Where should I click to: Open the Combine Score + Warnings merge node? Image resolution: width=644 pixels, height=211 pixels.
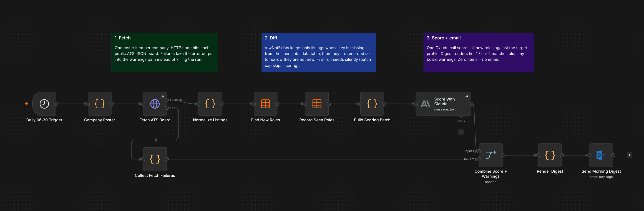tap(490, 155)
